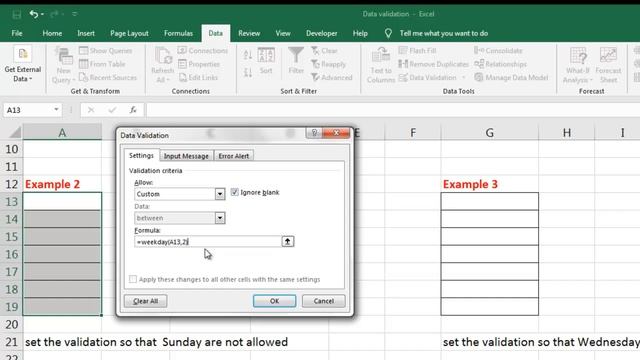Click the 'Example 2' cell

coord(62,184)
